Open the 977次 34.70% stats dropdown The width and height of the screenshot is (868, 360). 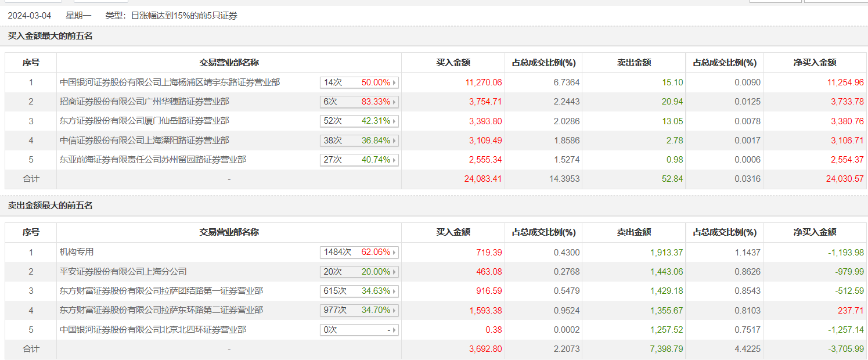(x=395, y=310)
